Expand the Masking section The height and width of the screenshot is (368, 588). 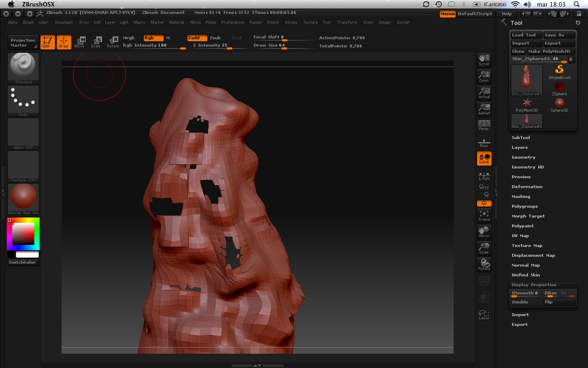pos(521,197)
